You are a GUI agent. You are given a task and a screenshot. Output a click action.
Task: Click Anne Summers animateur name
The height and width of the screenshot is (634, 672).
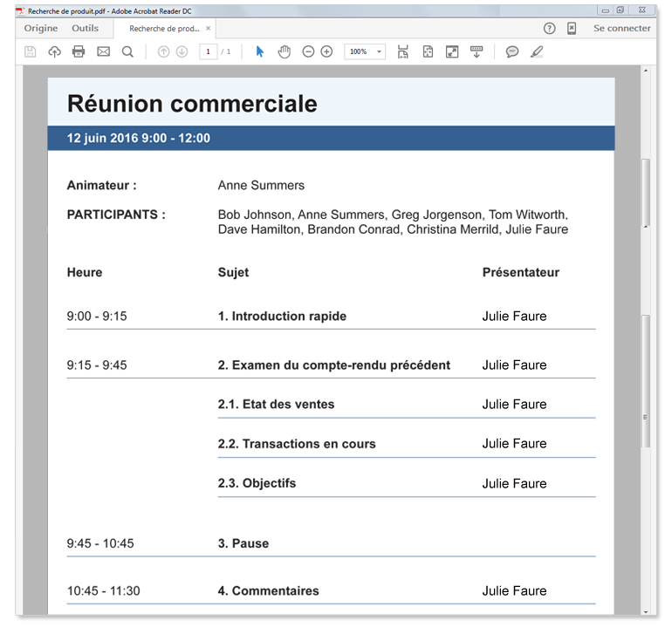point(261,186)
